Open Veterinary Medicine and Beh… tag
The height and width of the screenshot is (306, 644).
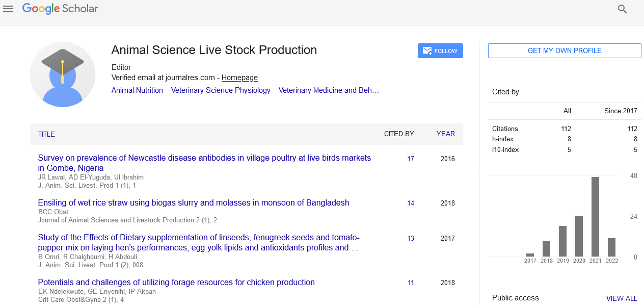tap(329, 90)
